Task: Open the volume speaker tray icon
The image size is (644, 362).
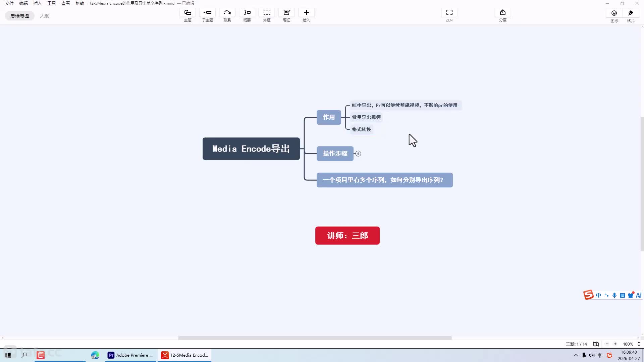Action: [x=592, y=355]
